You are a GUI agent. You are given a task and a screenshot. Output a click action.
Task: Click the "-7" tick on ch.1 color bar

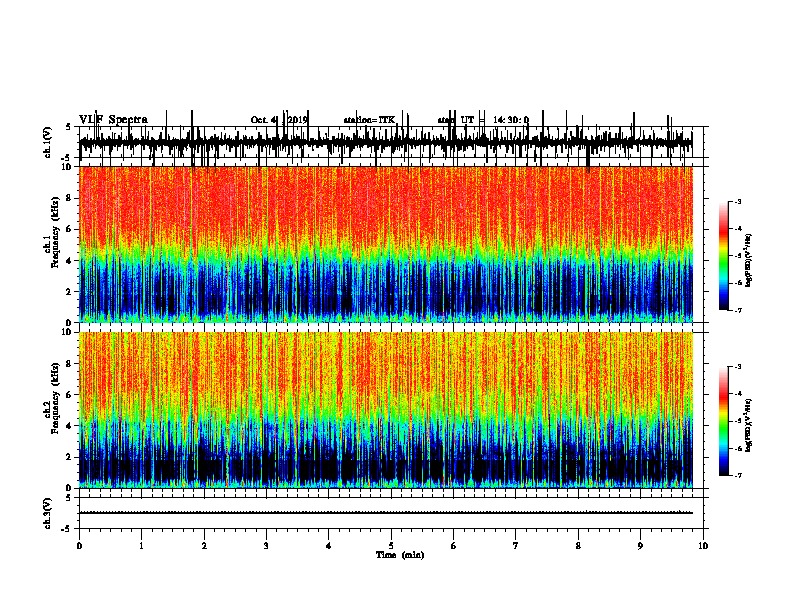pyautogui.click(x=738, y=311)
